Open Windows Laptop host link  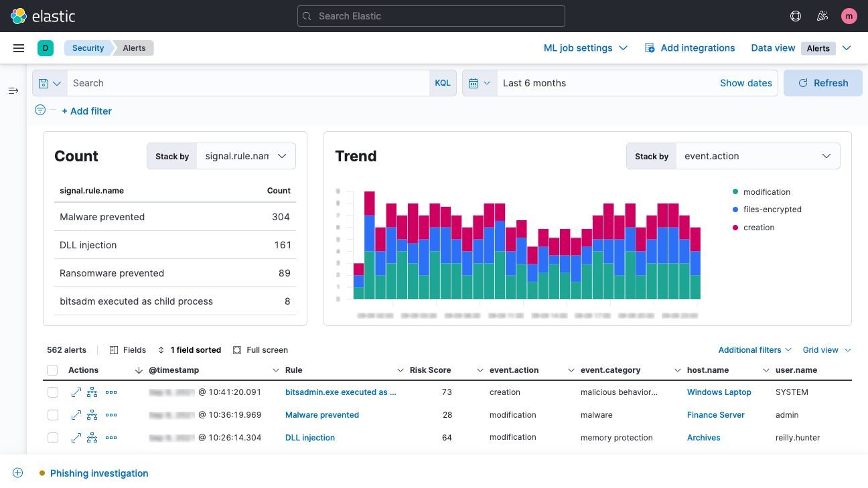click(x=719, y=392)
